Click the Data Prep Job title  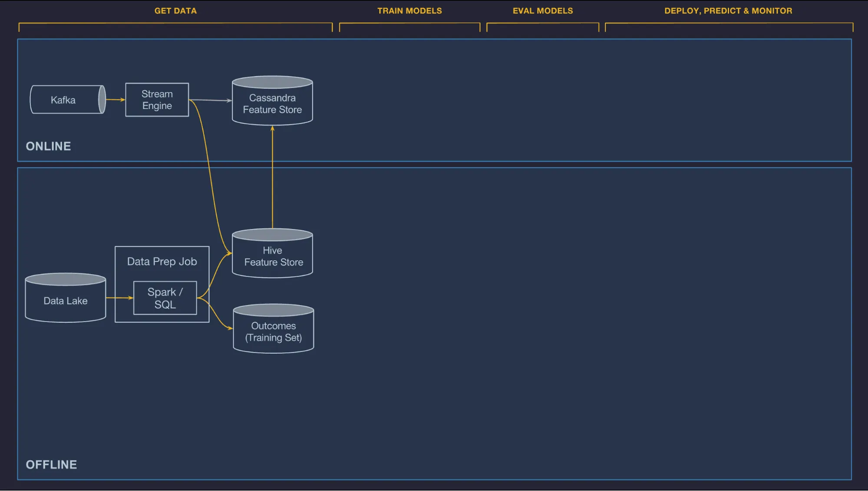click(x=162, y=262)
